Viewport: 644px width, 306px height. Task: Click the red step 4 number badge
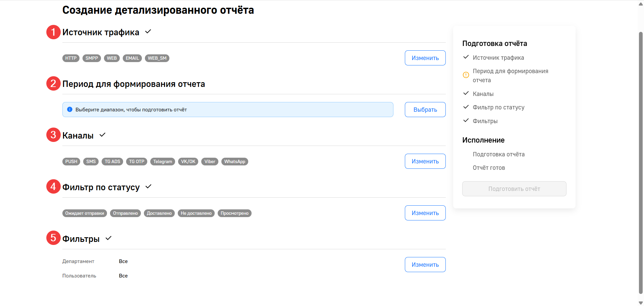pos(53,187)
